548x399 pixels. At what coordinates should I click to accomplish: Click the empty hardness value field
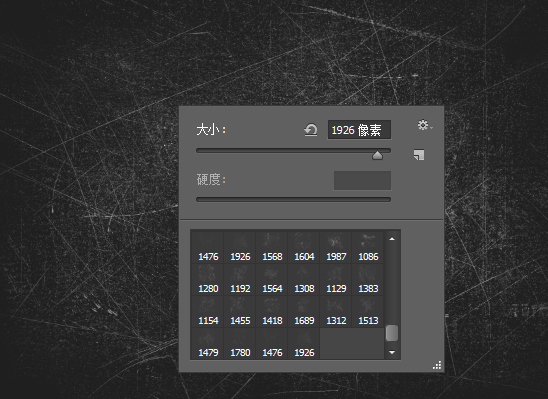coord(362,180)
